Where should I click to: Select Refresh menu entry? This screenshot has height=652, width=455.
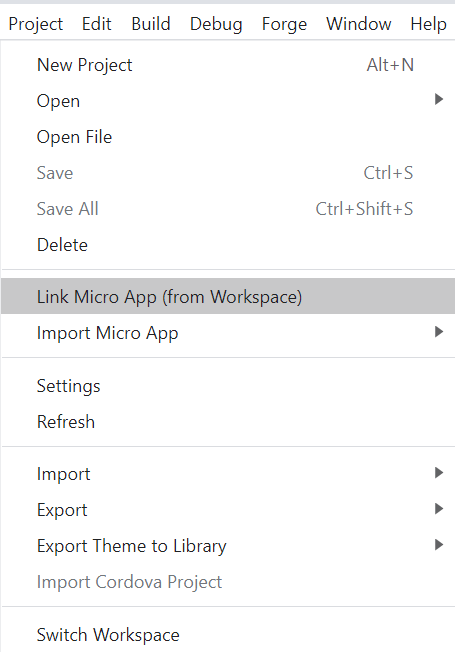(x=228, y=422)
